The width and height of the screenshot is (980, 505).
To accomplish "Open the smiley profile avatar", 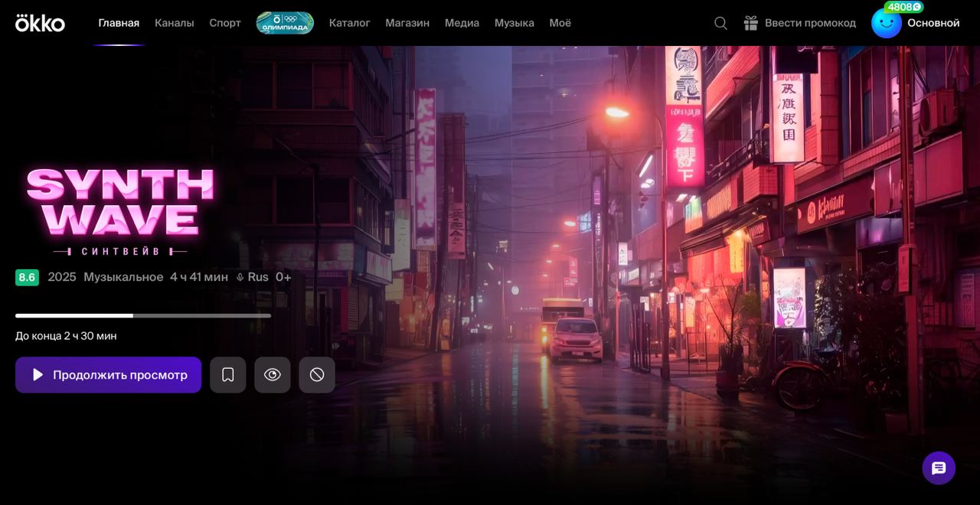I will 886,24.
